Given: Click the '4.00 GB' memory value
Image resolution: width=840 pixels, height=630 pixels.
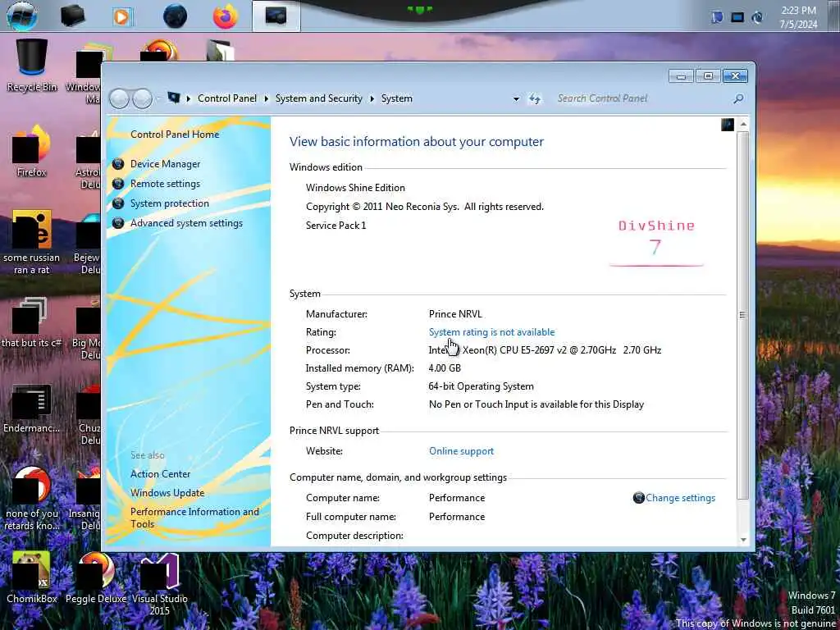Looking at the screenshot, I should pos(445,368).
